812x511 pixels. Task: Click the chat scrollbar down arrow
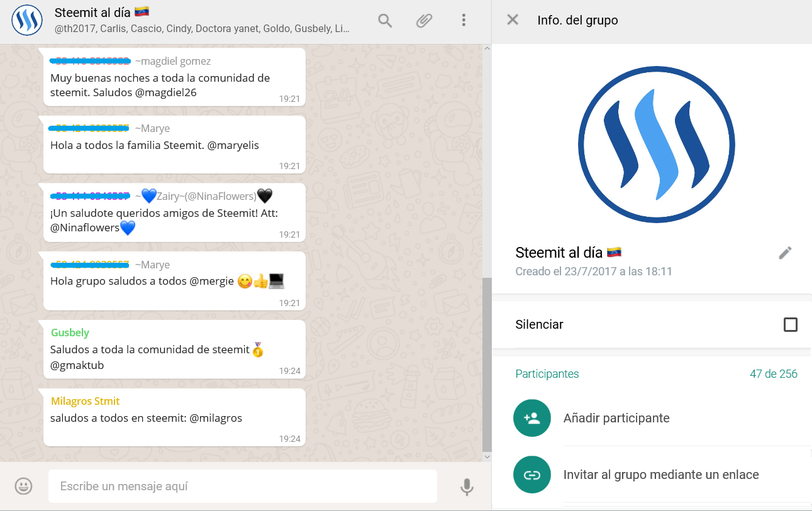coord(487,457)
